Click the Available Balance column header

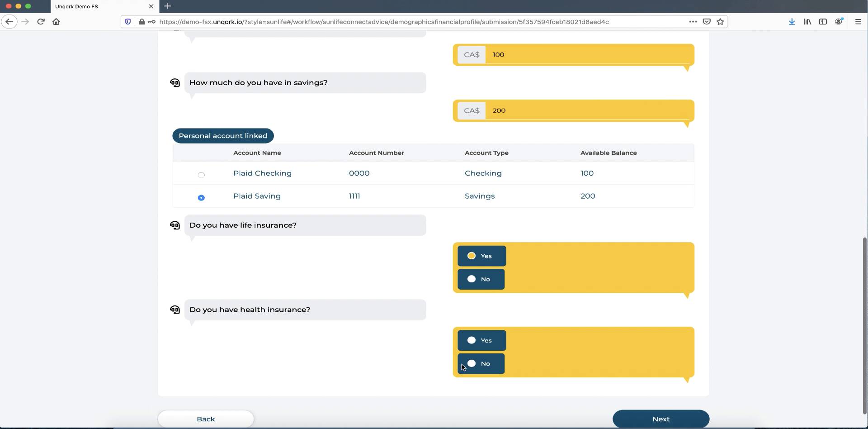coord(609,153)
